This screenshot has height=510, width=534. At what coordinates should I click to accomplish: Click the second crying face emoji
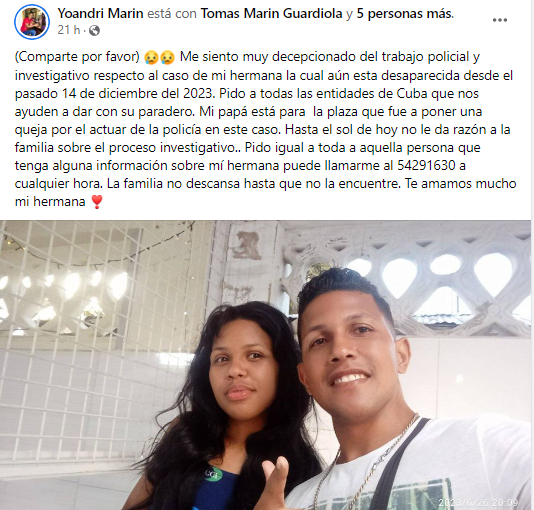tap(168, 57)
